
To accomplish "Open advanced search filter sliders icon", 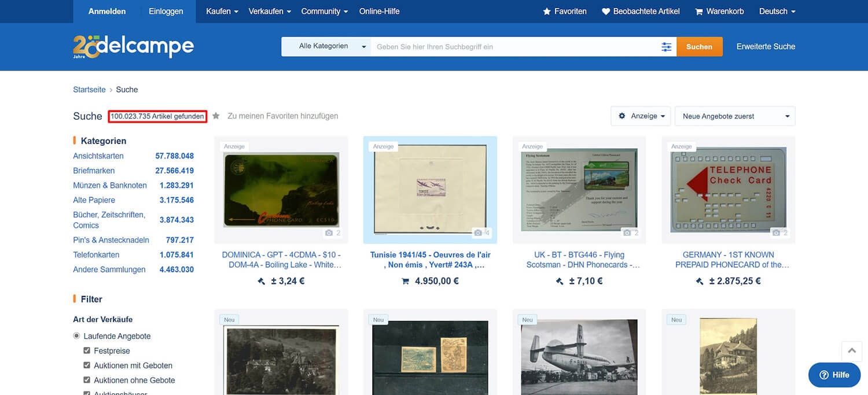I will coord(667,47).
